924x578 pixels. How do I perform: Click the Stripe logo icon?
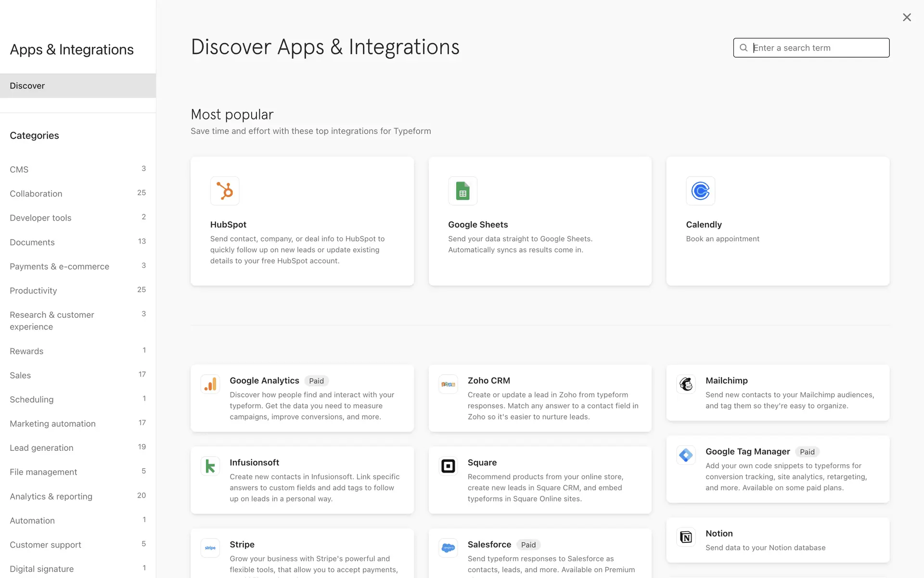point(210,548)
